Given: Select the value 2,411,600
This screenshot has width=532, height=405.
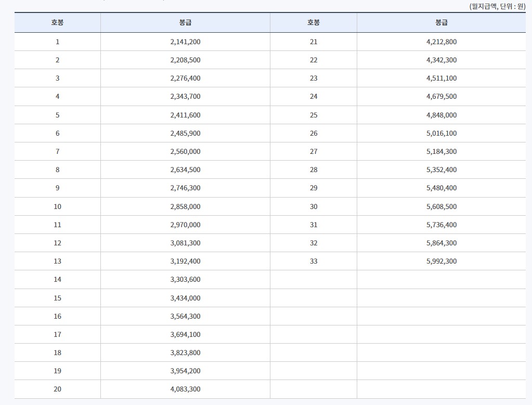Looking at the screenshot, I should coord(185,115).
